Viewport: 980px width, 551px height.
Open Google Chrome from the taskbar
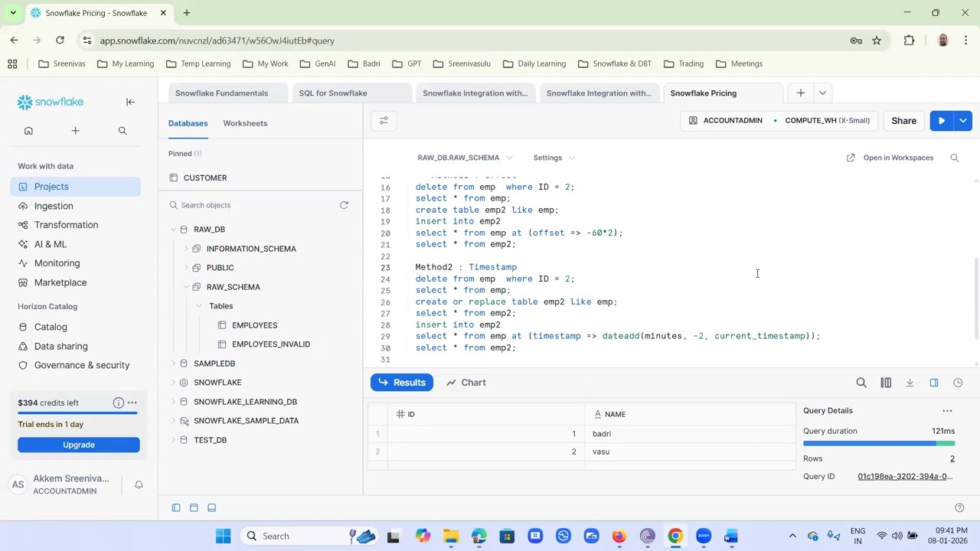tap(675, 536)
